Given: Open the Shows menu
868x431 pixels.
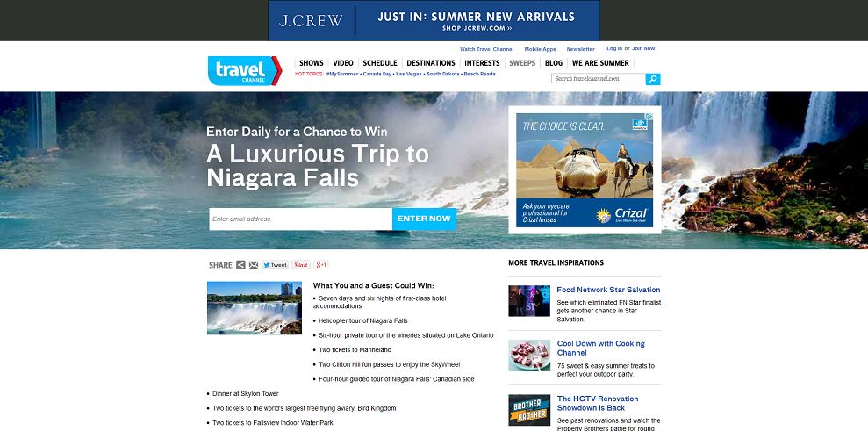Looking at the screenshot, I should pos(311,63).
